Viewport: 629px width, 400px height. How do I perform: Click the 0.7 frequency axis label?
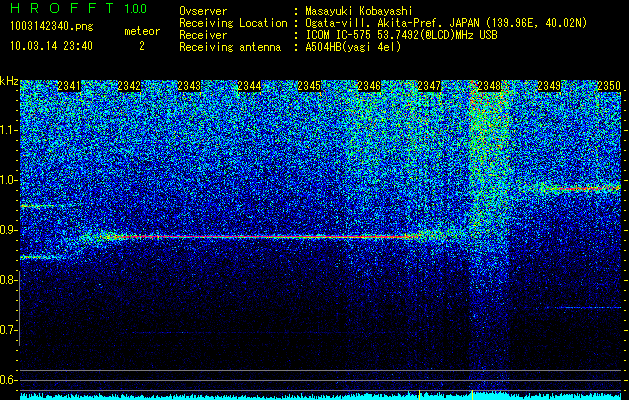8,330
